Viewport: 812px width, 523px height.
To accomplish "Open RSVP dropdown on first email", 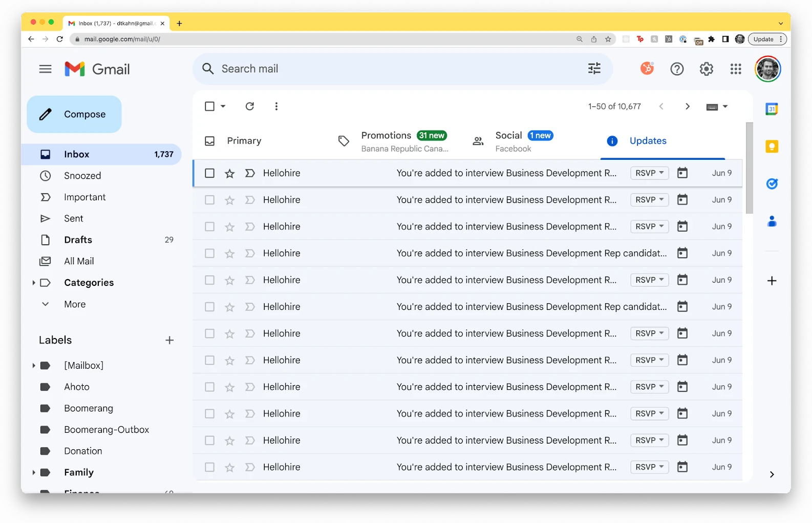I will [649, 173].
